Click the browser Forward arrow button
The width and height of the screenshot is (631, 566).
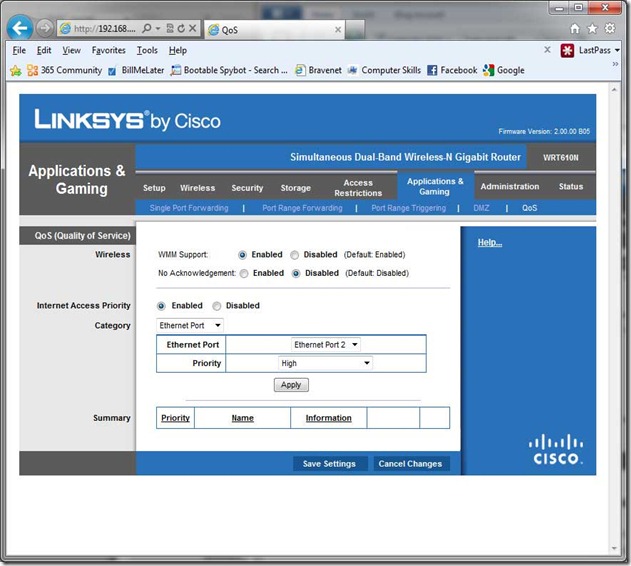click(45, 28)
